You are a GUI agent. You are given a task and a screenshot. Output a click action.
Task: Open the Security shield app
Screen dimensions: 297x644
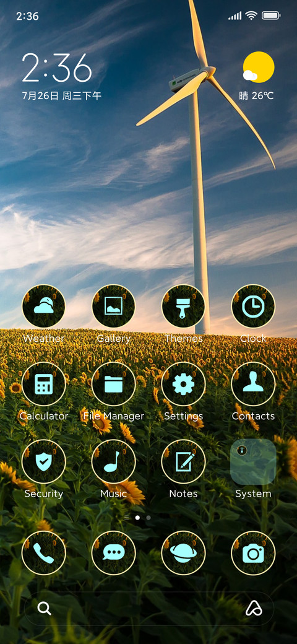click(x=43, y=462)
